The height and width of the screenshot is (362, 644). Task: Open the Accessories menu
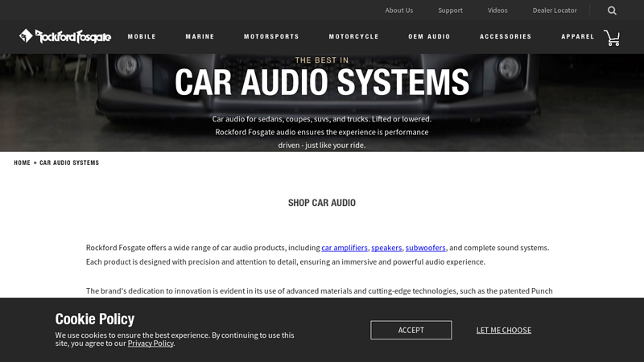click(506, 36)
